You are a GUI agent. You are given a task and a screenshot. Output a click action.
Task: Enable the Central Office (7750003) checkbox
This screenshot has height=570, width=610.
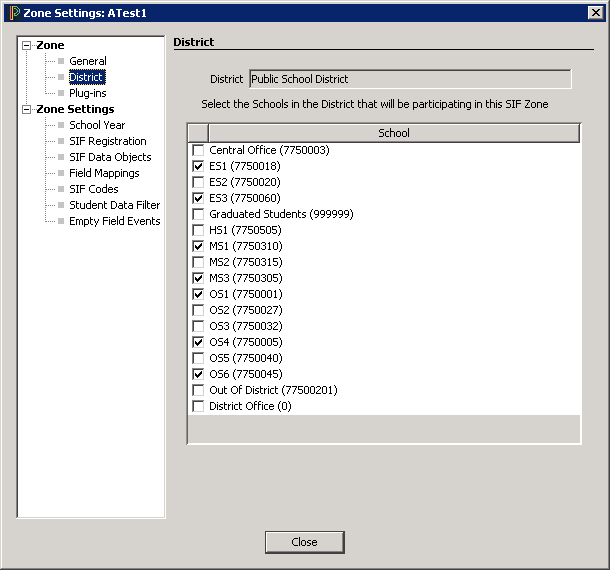pyautogui.click(x=198, y=151)
